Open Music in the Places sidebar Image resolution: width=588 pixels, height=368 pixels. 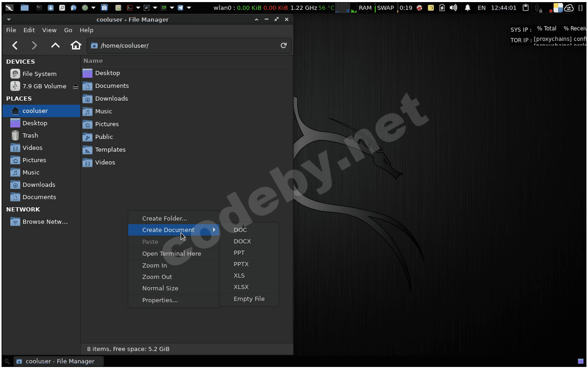tap(41, 173)
